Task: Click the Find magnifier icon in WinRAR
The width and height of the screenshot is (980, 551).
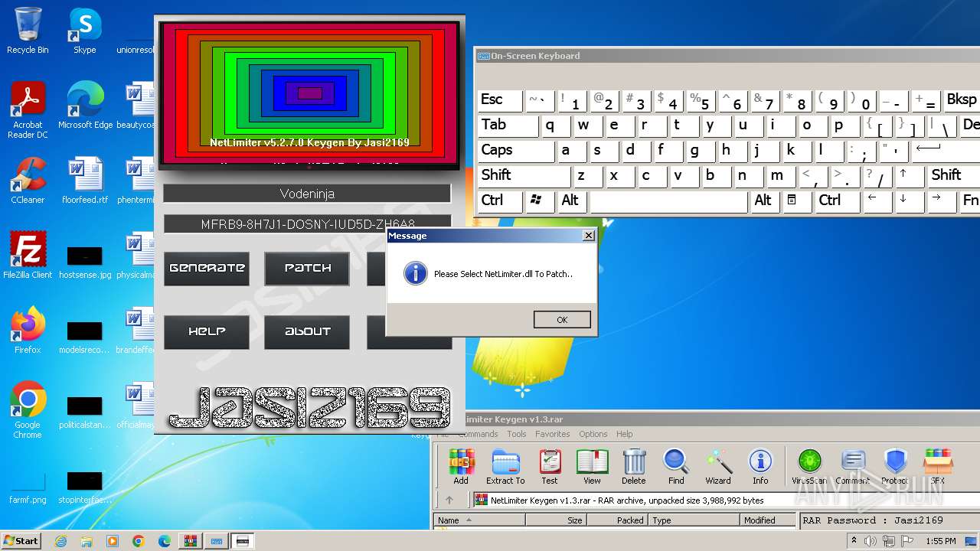Action: [676, 466]
